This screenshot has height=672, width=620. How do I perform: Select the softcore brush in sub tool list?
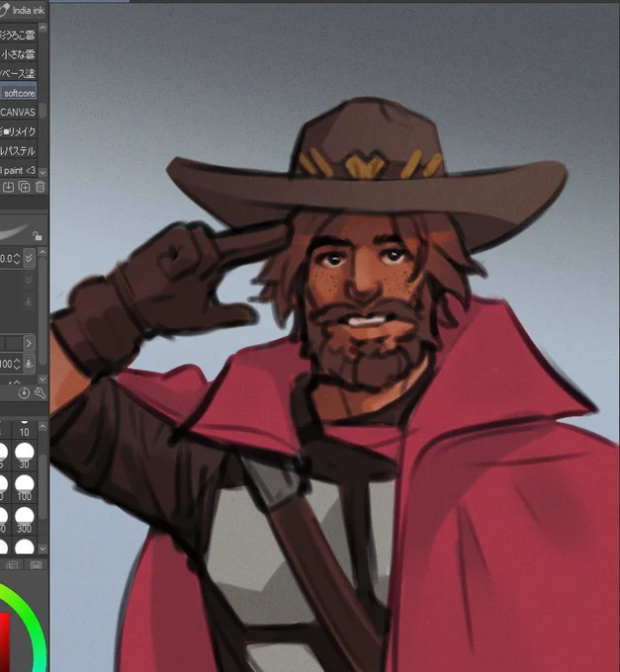click(18, 93)
